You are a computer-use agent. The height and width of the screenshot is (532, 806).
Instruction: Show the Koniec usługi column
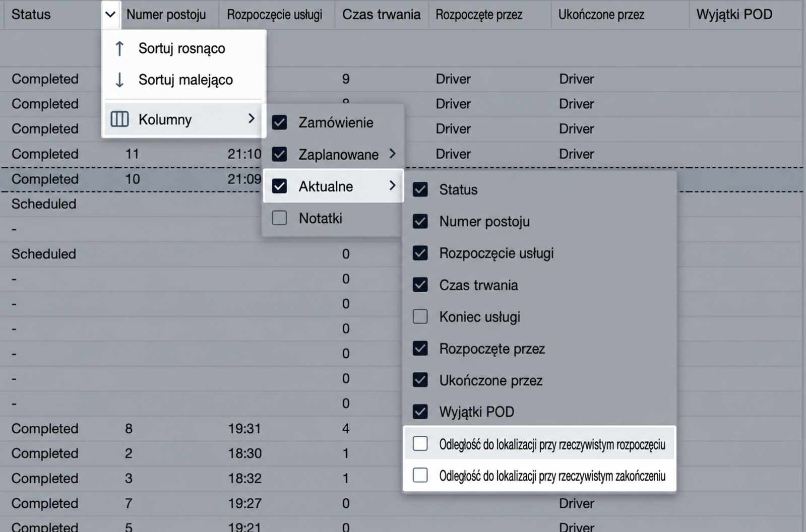pyautogui.click(x=420, y=316)
